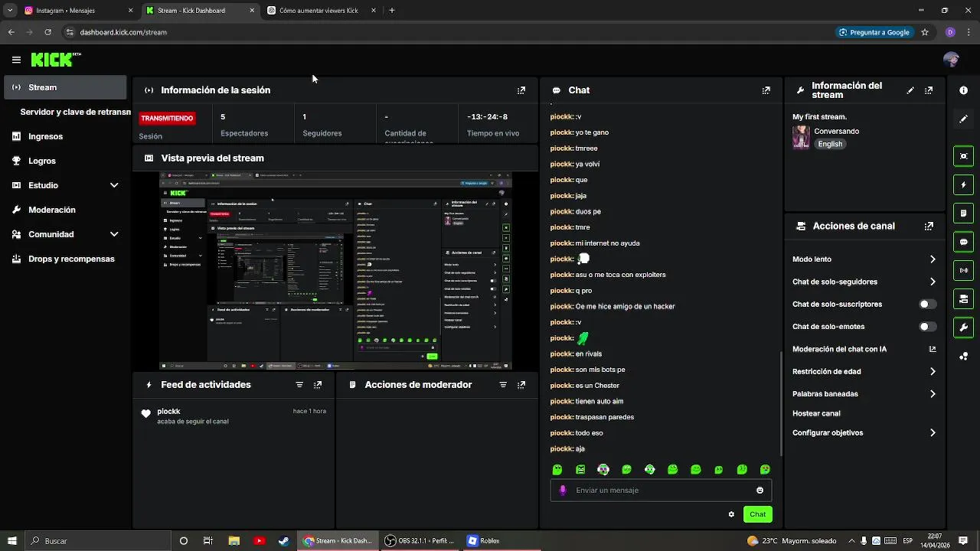Open Configurar objetivos options chevron
This screenshot has height=551, width=980.
(933, 433)
